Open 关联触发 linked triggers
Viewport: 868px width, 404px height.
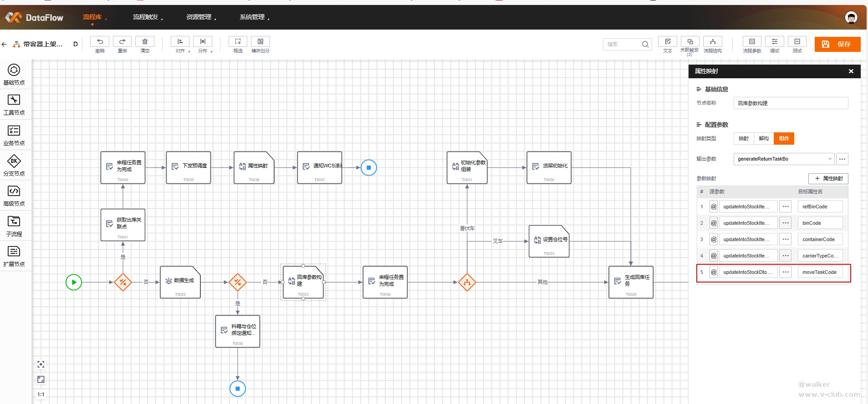coord(690,41)
